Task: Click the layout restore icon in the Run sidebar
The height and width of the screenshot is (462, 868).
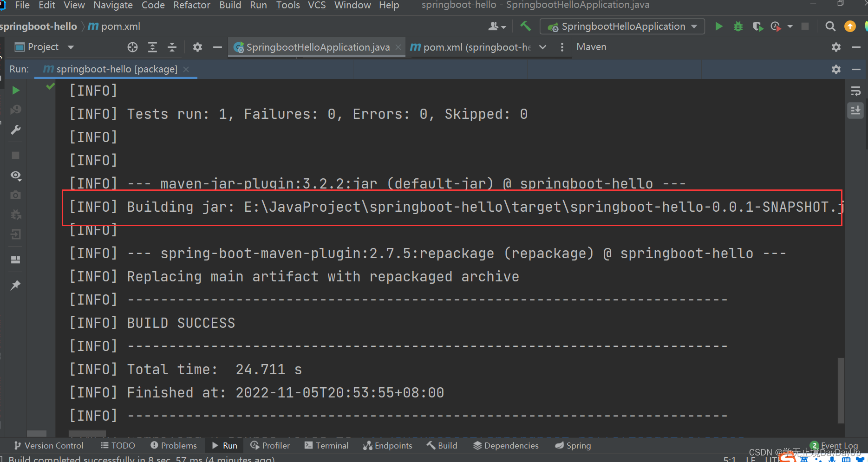Action: click(16, 260)
